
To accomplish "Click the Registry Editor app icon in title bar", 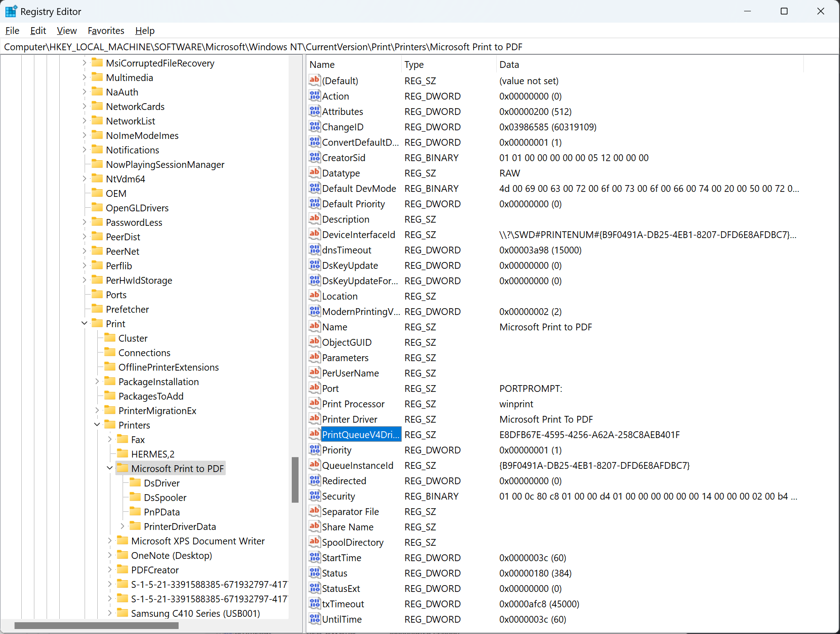I will [11, 11].
